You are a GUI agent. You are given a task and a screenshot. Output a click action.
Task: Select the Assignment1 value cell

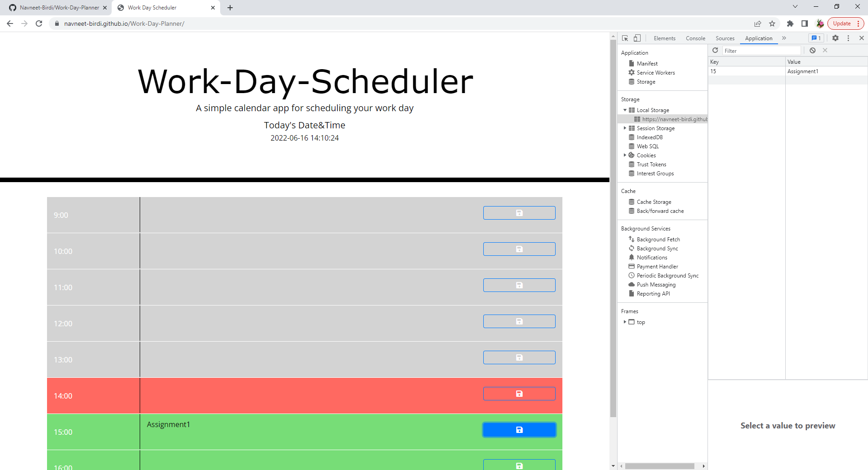[x=826, y=71]
